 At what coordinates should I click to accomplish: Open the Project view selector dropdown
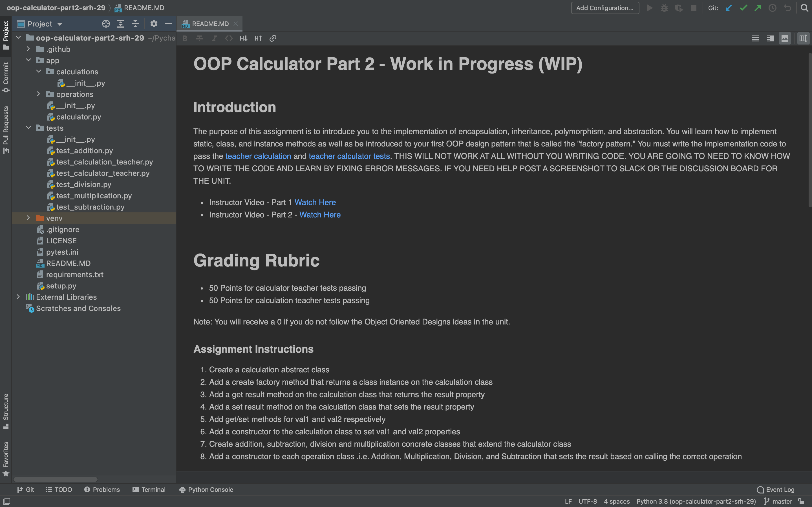pos(60,24)
